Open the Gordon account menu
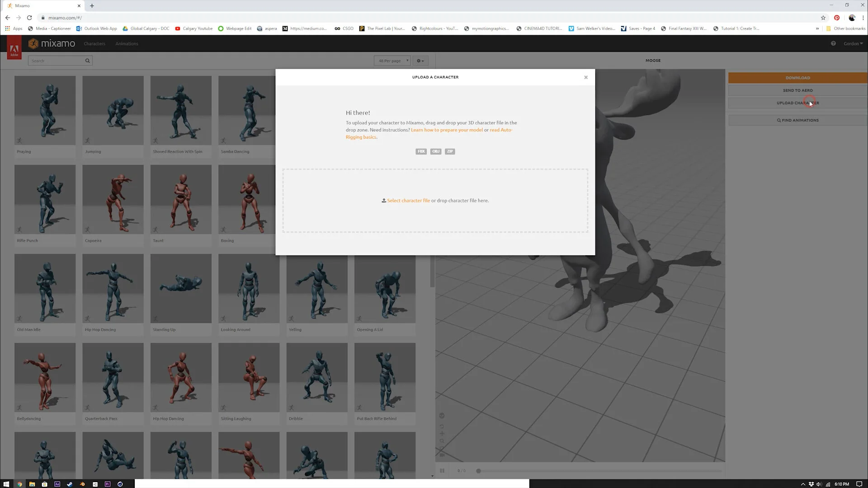868x488 pixels. pos(853,44)
